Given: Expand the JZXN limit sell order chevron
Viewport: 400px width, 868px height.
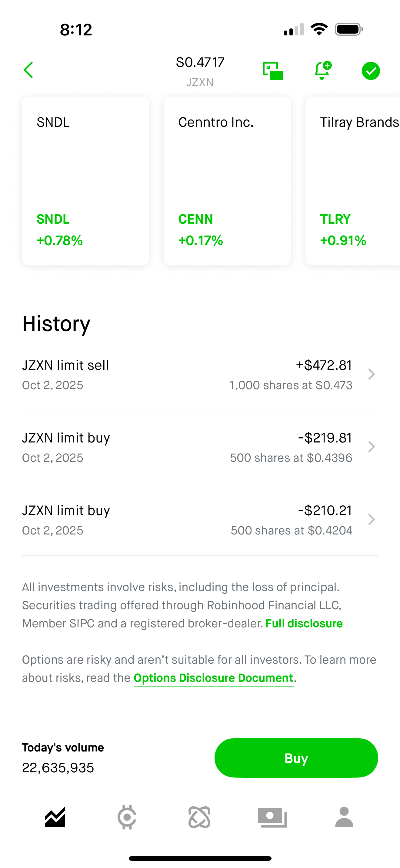Looking at the screenshot, I should click(x=371, y=374).
